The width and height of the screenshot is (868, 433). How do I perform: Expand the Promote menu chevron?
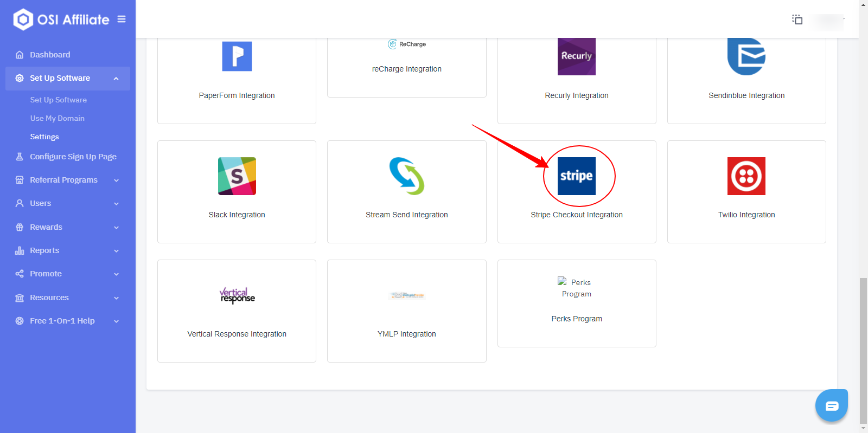[116, 274]
